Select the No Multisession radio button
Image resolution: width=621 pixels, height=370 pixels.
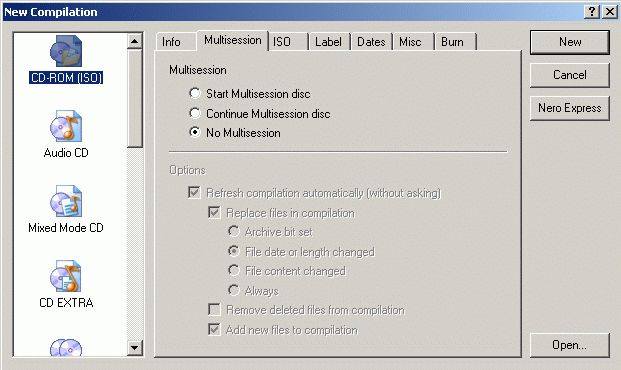click(194, 132)
